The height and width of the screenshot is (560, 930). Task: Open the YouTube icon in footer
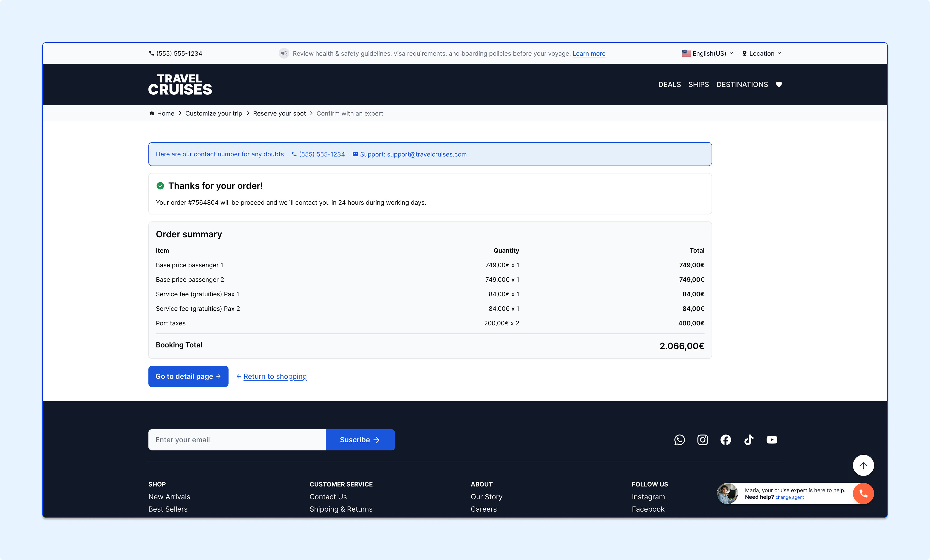point(772,440)
